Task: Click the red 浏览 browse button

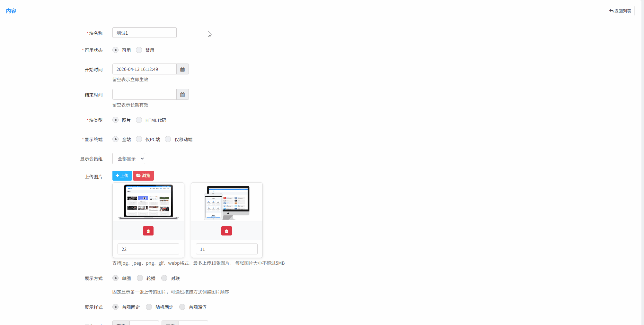Action: click(143, 176)
